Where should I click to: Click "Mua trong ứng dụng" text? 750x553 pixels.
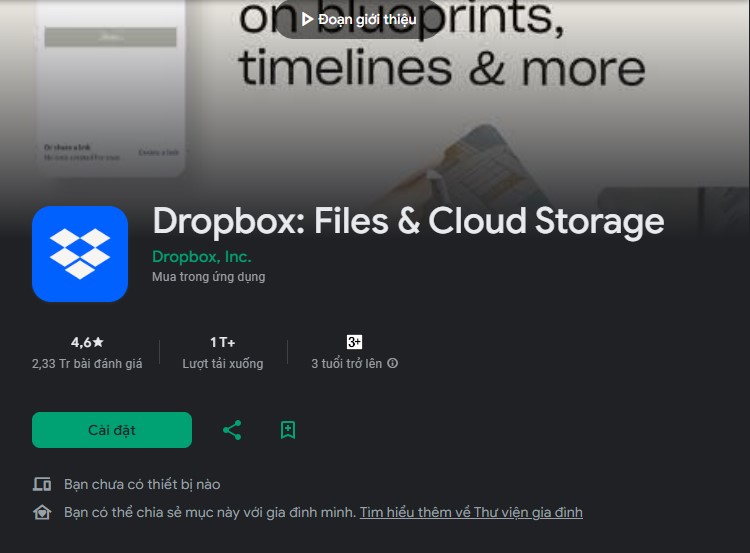(209, 277)
